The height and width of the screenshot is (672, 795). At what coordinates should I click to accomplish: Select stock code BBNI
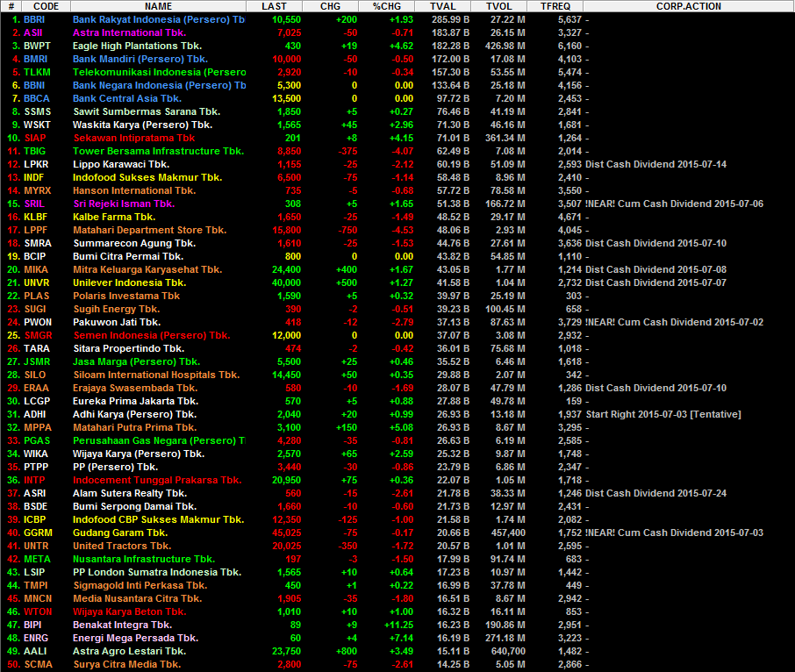tap(34, 85)
